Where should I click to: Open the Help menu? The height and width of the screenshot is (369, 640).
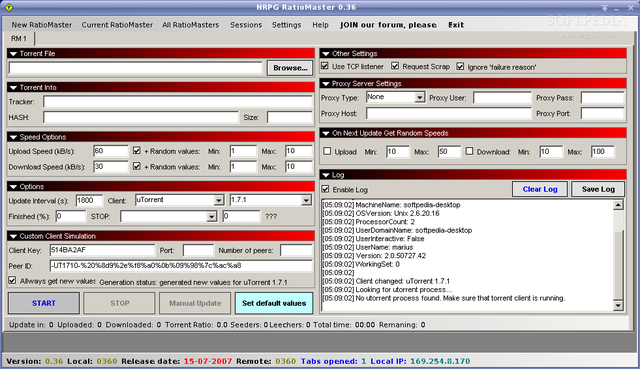[x=320, y=25]
